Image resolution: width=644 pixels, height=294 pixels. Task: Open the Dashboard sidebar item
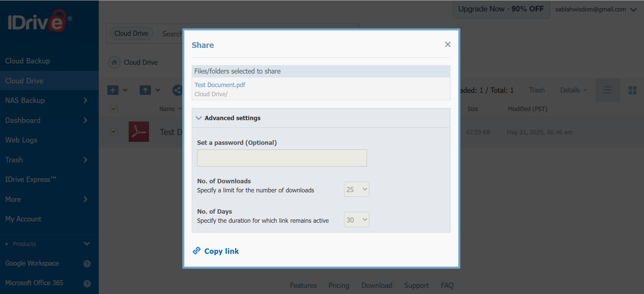click(x=23, y=121)
